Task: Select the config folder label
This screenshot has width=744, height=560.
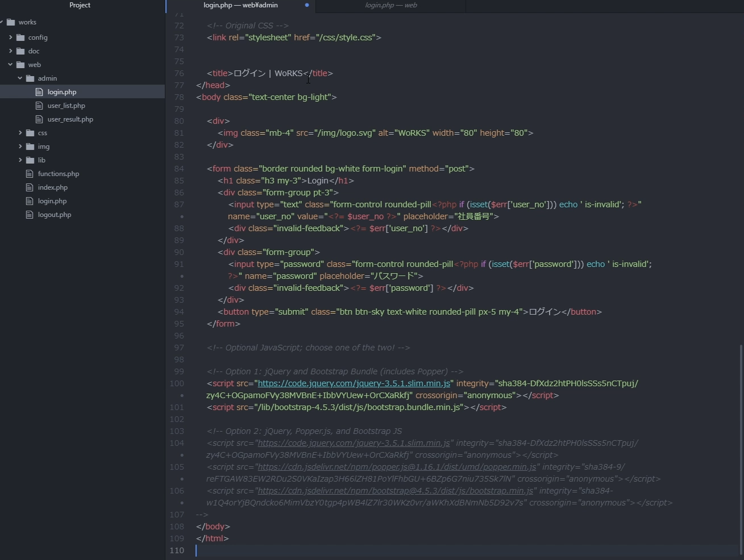Action: pyautogui.click(x=38, y=37)
